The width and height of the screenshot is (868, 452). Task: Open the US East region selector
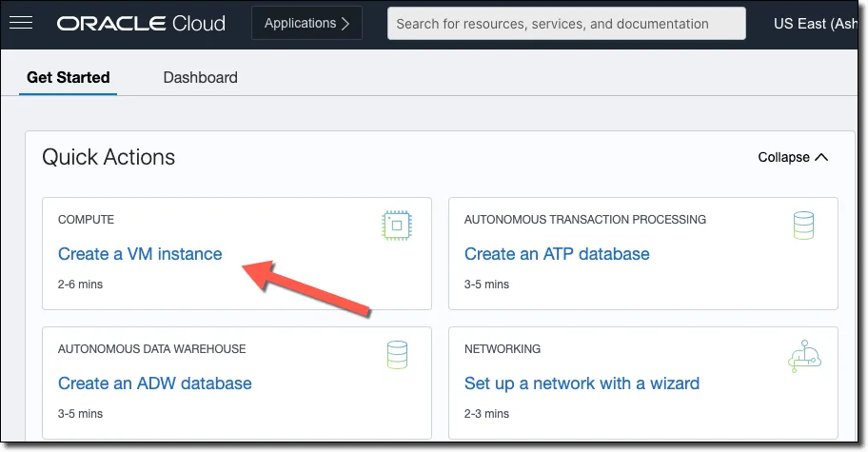[x=816, y=23]
